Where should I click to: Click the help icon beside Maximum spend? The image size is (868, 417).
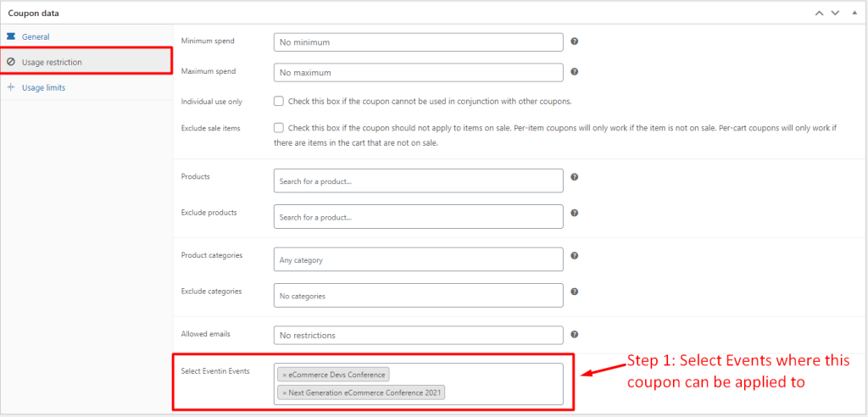point(575,71)
